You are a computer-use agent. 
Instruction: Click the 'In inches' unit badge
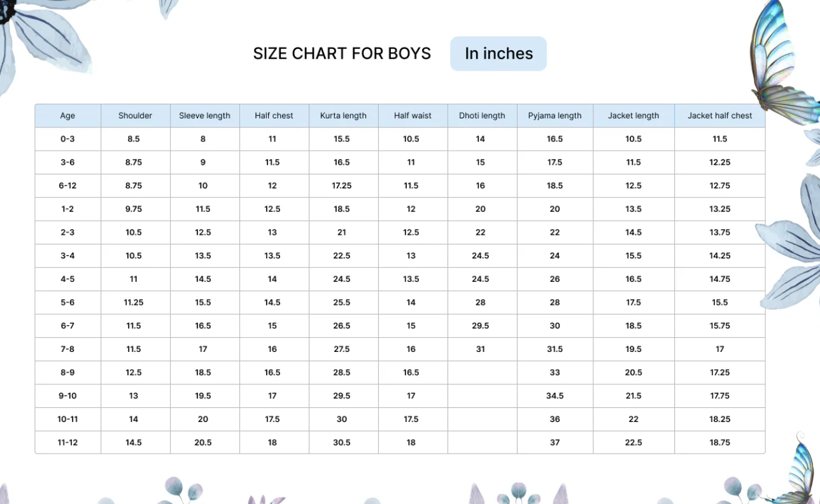tap(498, 53)
